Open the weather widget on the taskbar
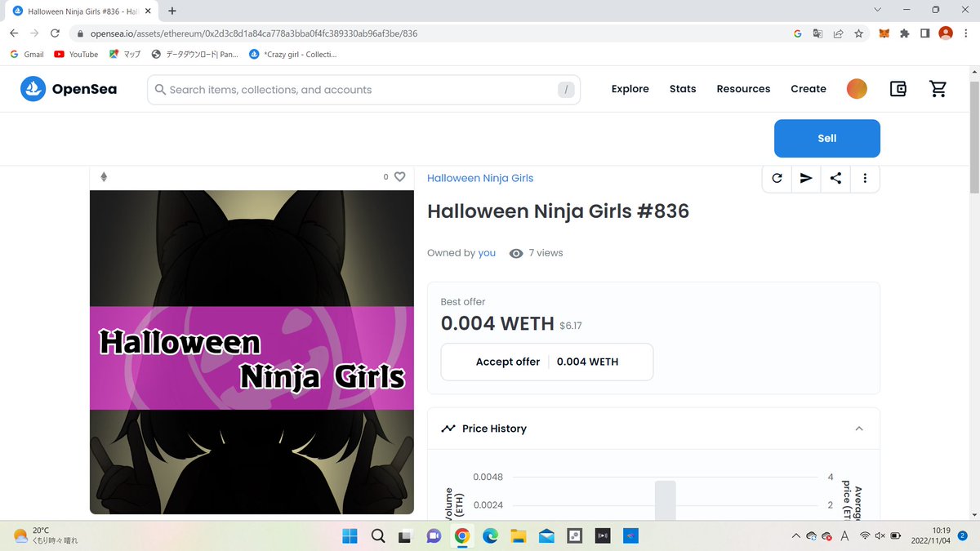Screen dimensions: 980x551 tap(46, 535)
